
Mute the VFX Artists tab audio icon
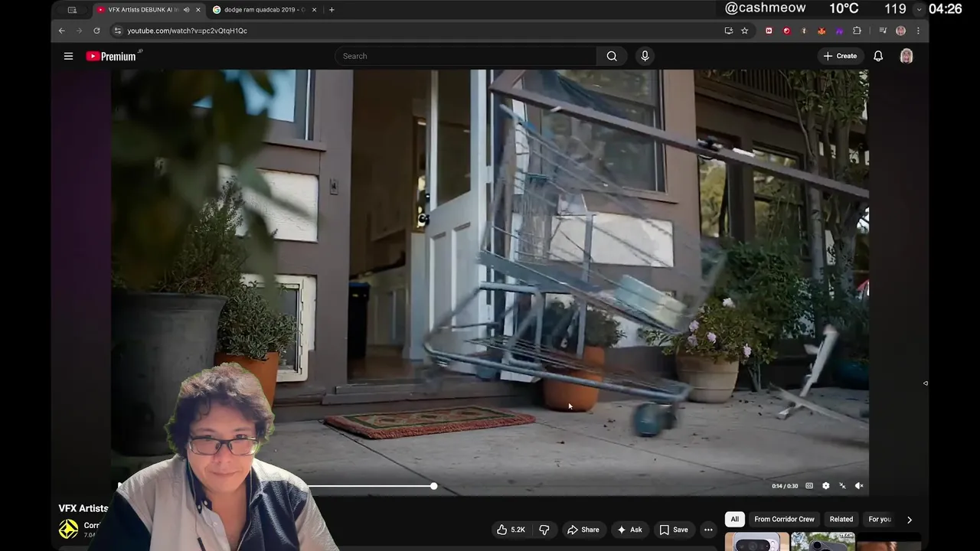tap(186, 10)
